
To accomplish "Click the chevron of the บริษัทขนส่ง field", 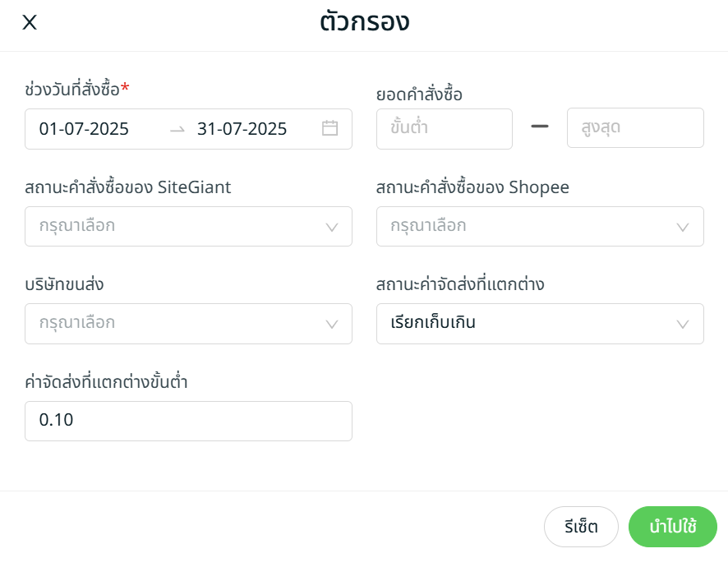I will click(x=332, y=324).
